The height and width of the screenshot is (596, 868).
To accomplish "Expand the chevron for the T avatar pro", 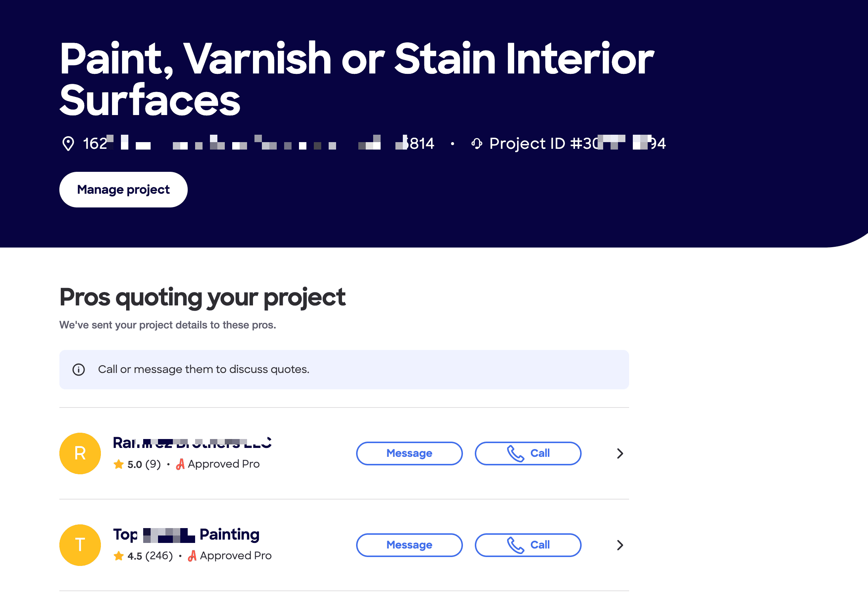I will (620, 545).
